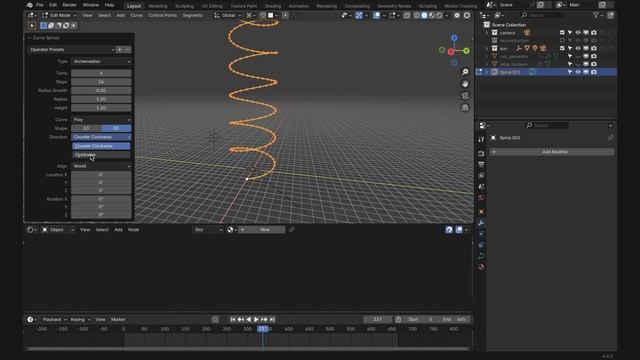Collapse the Curve Spirals operator panel
Image resolution: width=640 pixels, height=360 pixels.
29,38
